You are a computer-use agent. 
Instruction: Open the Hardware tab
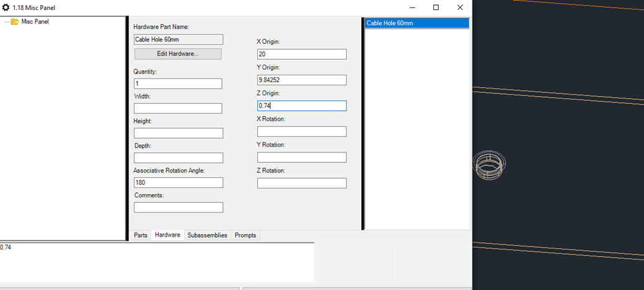(167, 235)
